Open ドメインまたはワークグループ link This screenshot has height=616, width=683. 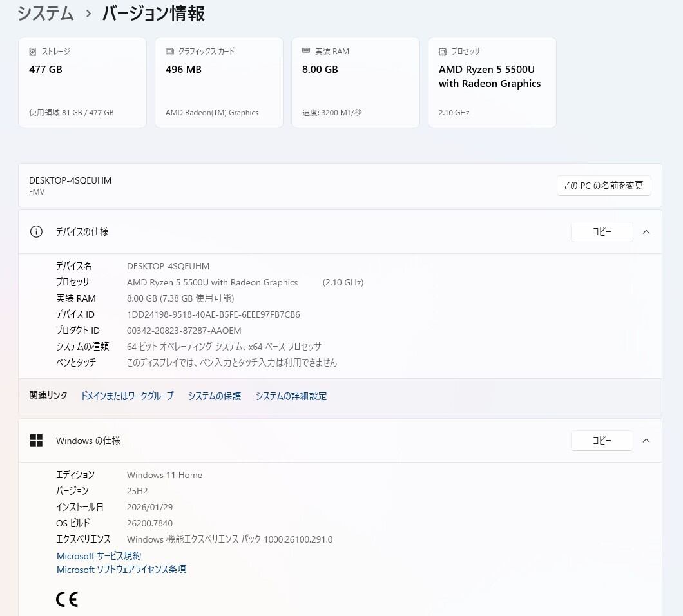pos(127,396)
